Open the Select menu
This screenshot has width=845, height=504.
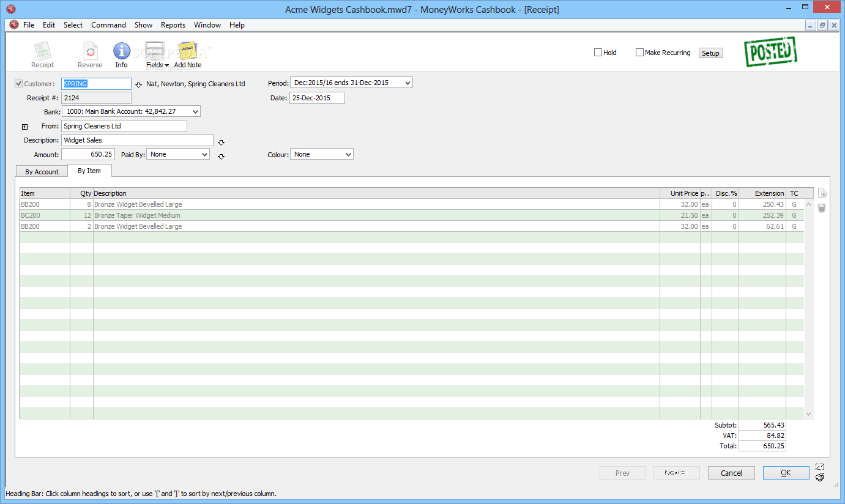pyautogui.click(x=73, y=25)
